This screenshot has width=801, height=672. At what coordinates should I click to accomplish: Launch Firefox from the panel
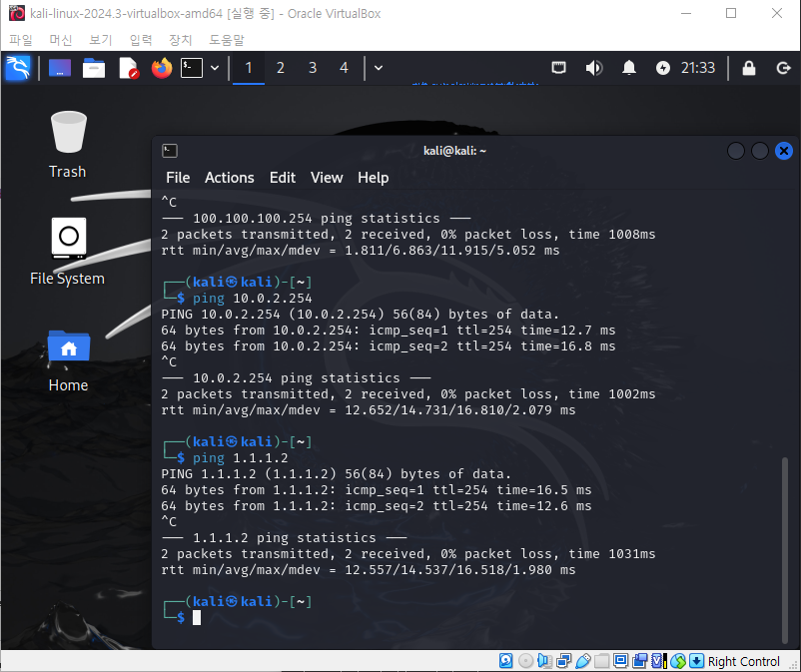[x=162, y=68]
